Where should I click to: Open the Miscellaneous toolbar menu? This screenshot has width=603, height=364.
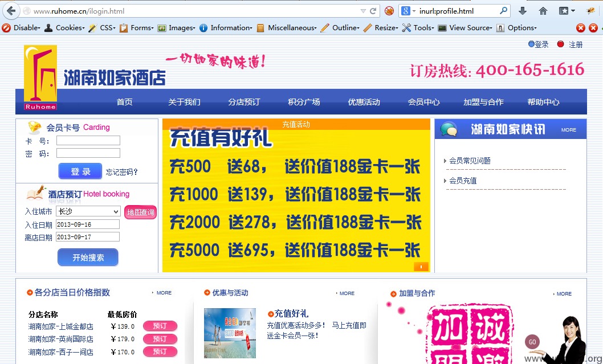(x=287, y=28)
